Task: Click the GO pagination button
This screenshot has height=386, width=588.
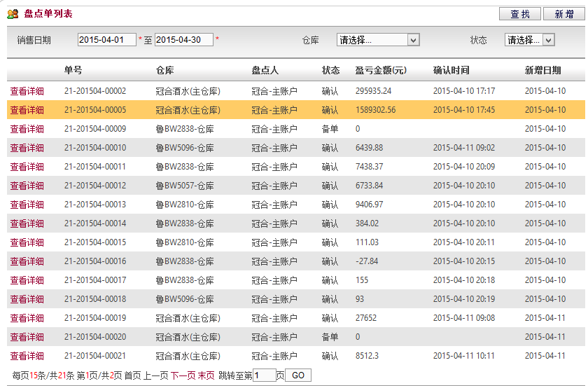Action: click(x=298, y=375)
